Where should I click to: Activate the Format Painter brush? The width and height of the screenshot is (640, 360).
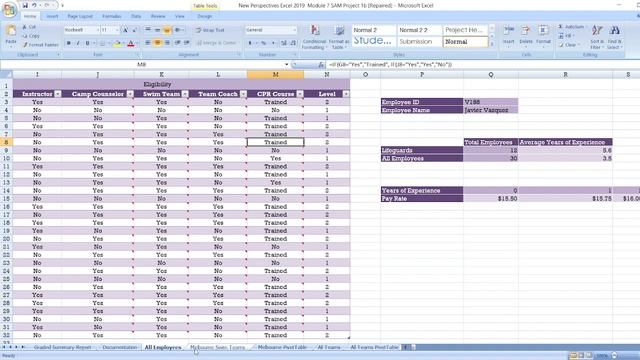point(40,44)
